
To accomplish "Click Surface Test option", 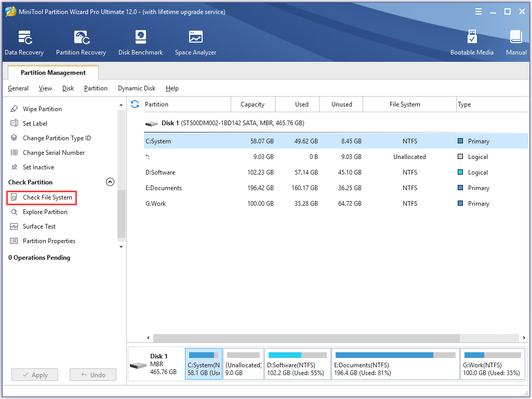I will coord(39,227).
